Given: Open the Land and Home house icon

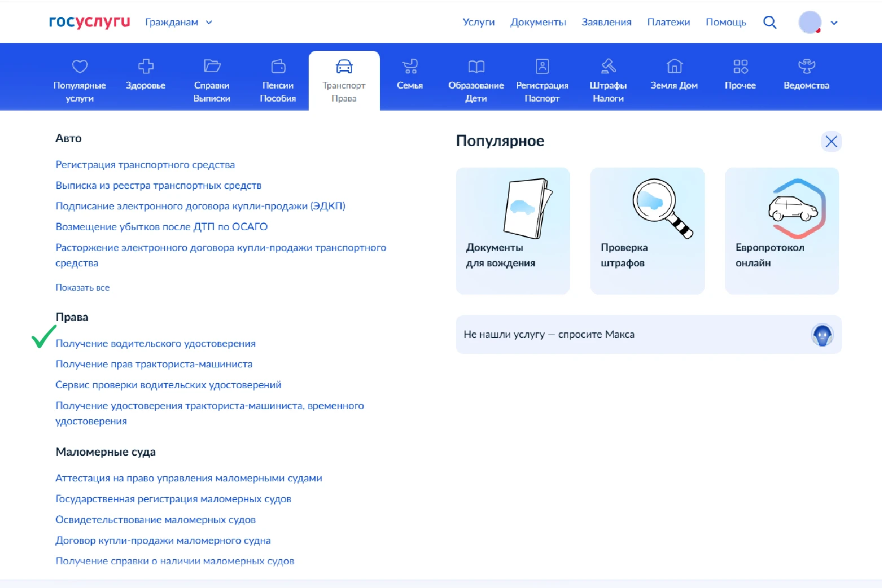Looking at the screenshot, I should pos(674,67).
